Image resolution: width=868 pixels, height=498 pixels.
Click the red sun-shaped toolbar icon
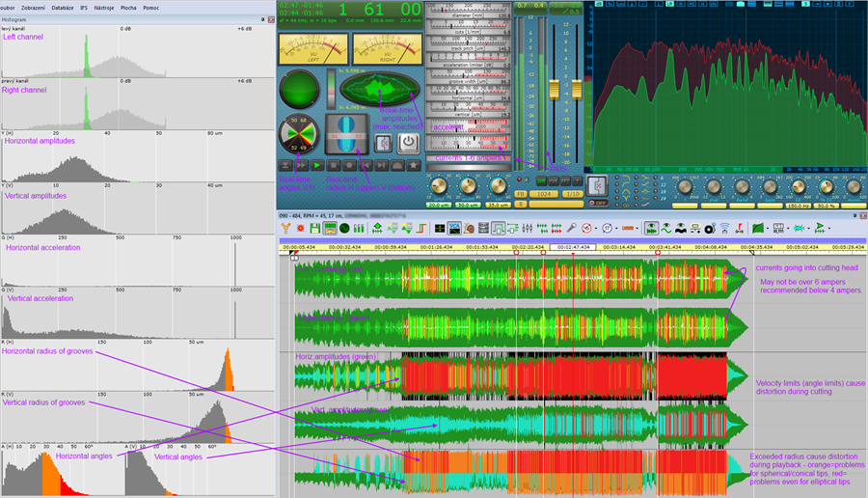pyautogui.click(x=300, y=228)
